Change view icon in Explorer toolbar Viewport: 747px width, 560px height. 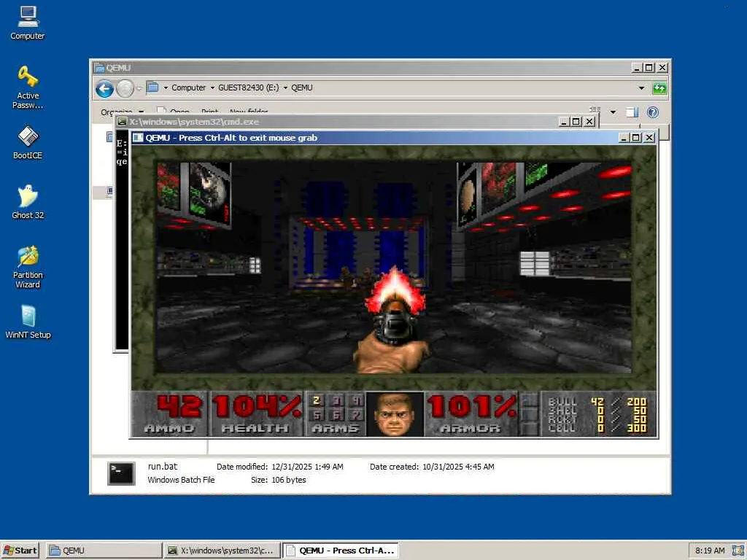(595, 111)
